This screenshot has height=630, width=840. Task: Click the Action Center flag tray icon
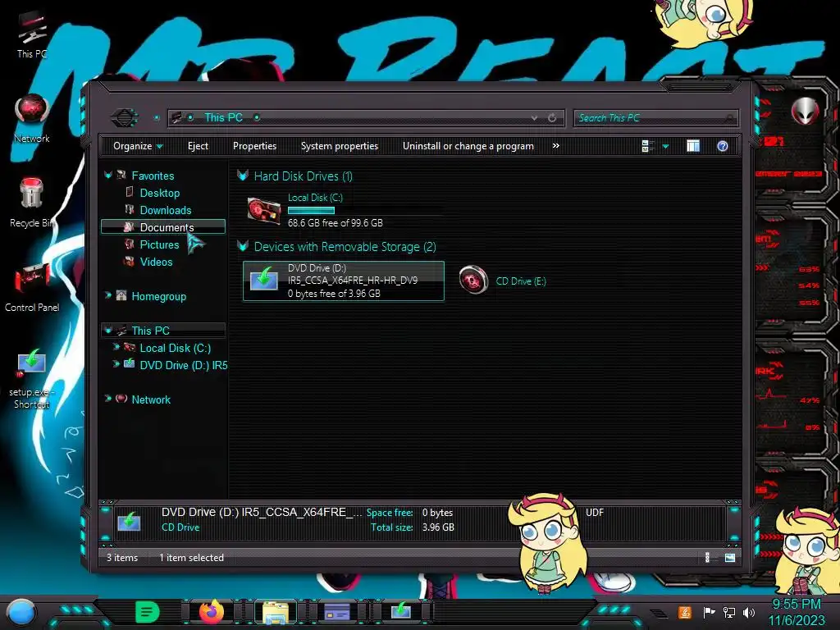click(709, 612)
